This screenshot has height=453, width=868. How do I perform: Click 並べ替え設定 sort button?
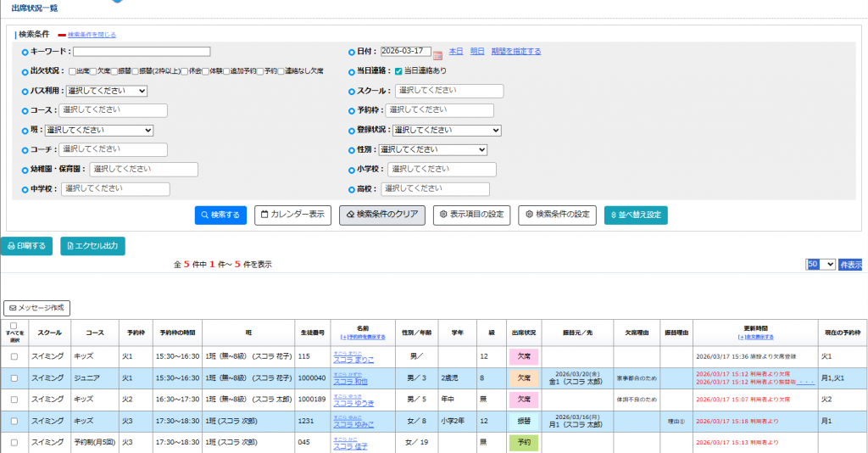click(636, 215)
